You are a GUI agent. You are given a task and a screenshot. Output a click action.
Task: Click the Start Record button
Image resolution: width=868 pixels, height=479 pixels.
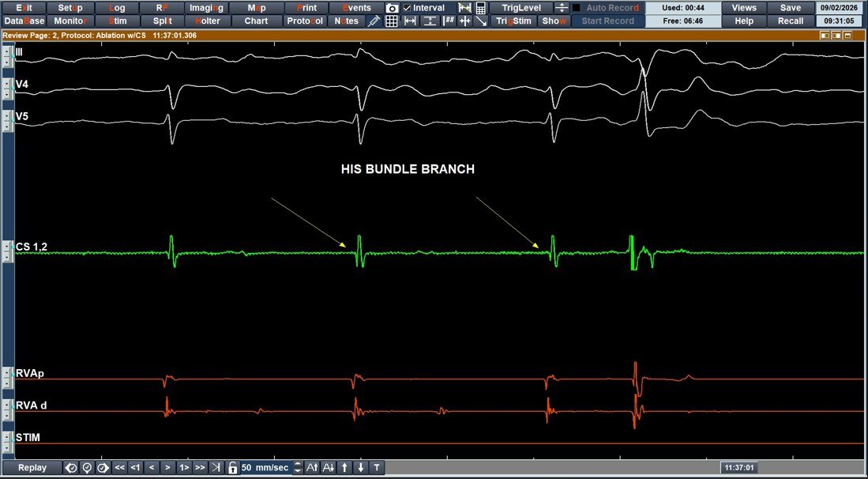pyautogui.click(x=608, y=21)
